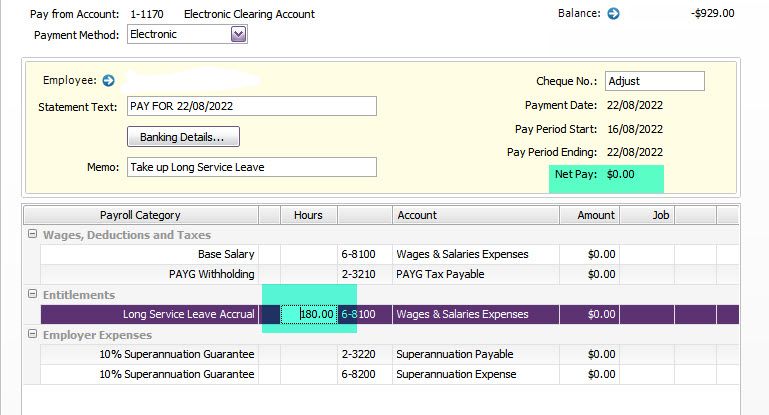Click the Banking Details button
The width and height of the screenshot is (769, 415).
[183, 136]
